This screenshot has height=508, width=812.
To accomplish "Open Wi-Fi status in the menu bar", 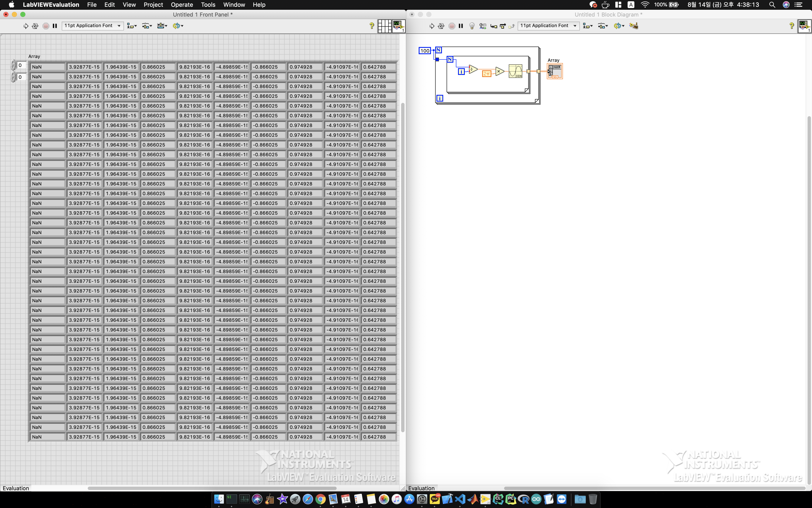I will [645, 5].
